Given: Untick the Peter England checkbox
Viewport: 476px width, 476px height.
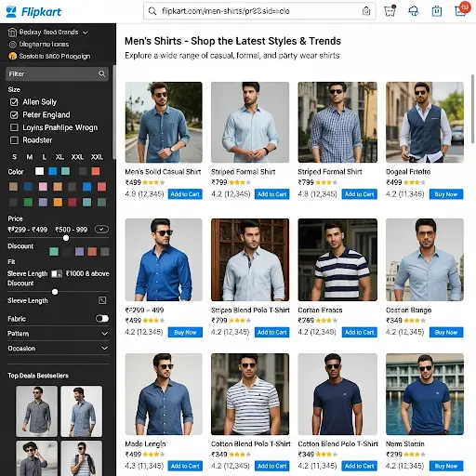Looking at the screenshot, I should (14, 115).
